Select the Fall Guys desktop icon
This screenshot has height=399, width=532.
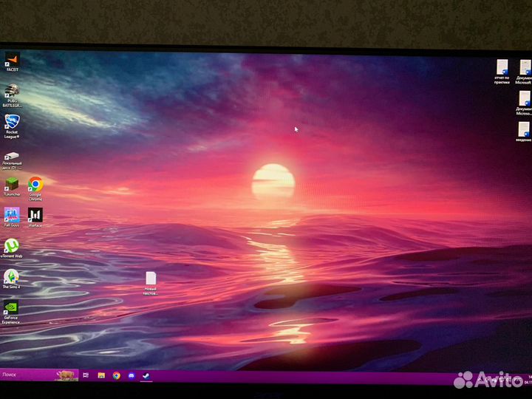click(x=12, y=217)
